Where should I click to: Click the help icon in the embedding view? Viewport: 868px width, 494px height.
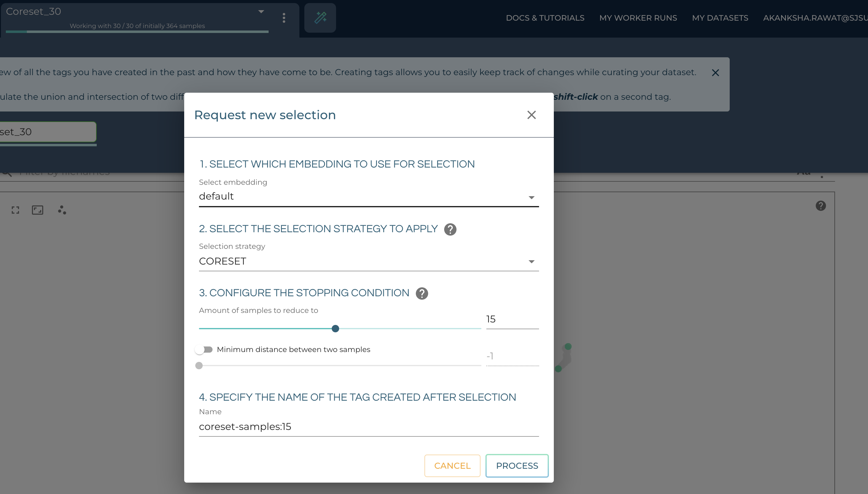click(821, 206)
